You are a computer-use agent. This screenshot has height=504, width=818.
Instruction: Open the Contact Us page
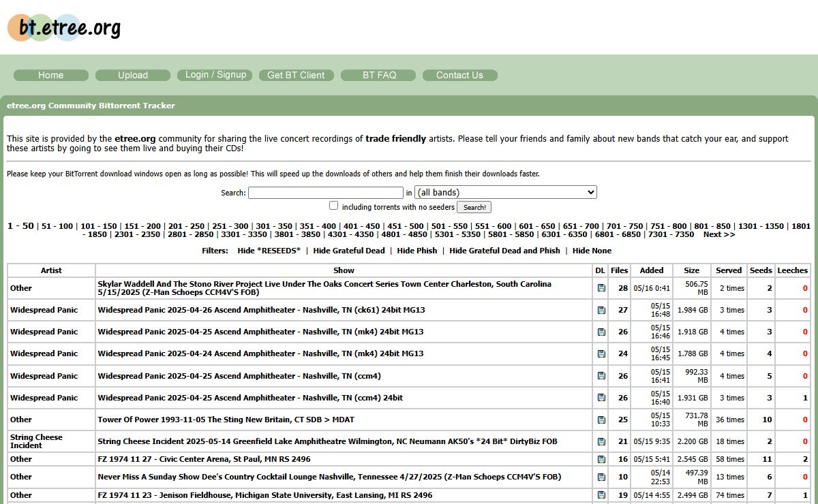click(x=460, y=75)
